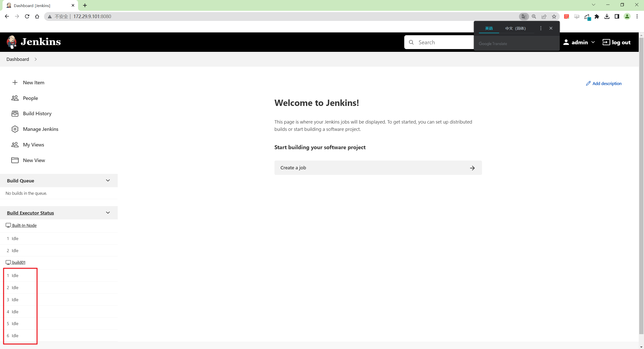Toggle browser side panel icon
The image size is (644, 349).
coord(617,17)
